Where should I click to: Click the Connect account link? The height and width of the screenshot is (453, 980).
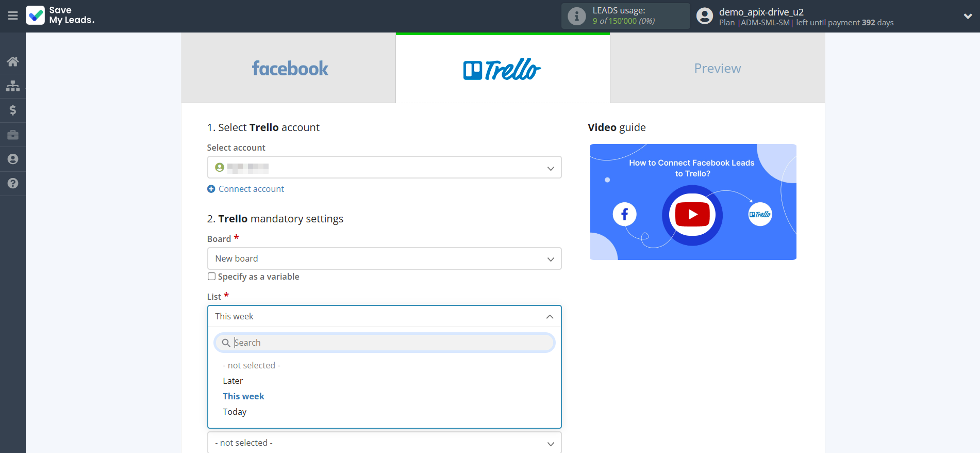coord(251,189)
